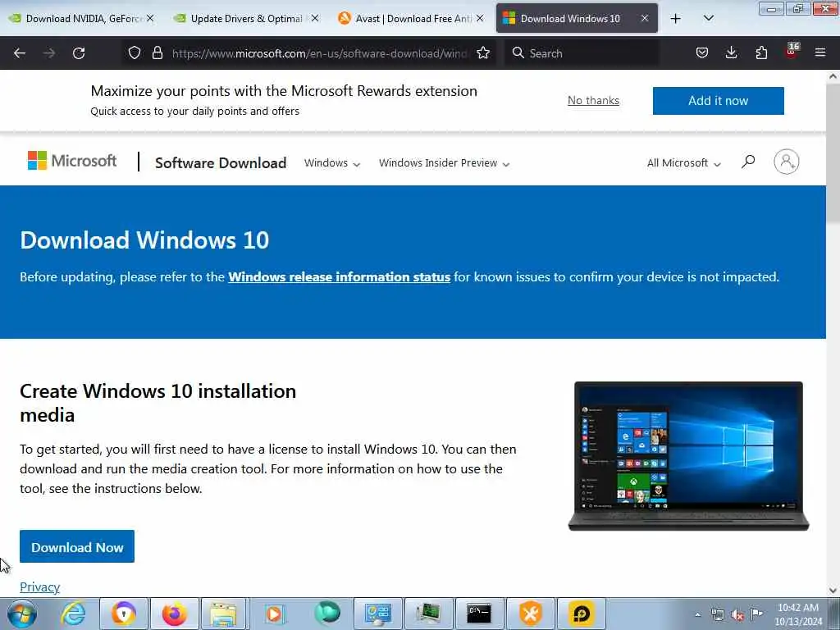The width and height of the screenshot is (840, 630).
Task: Sign in via the account avatar icon
Action: [787, 162]
